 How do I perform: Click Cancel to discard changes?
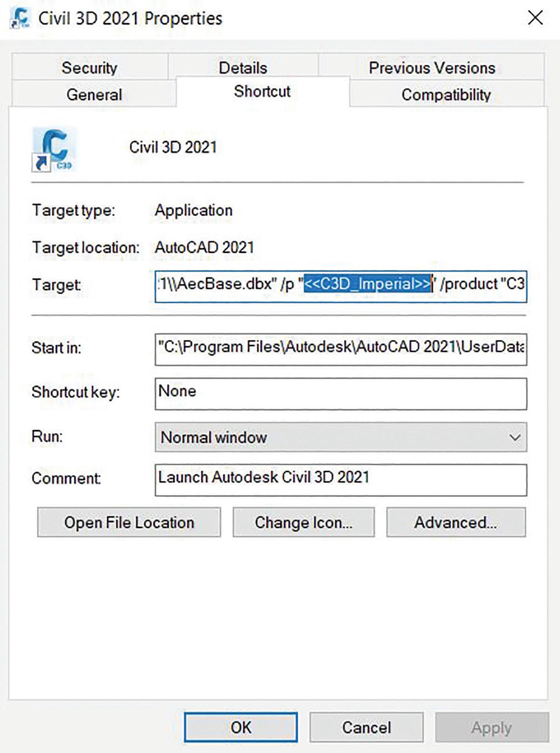(x=367, y=727)
